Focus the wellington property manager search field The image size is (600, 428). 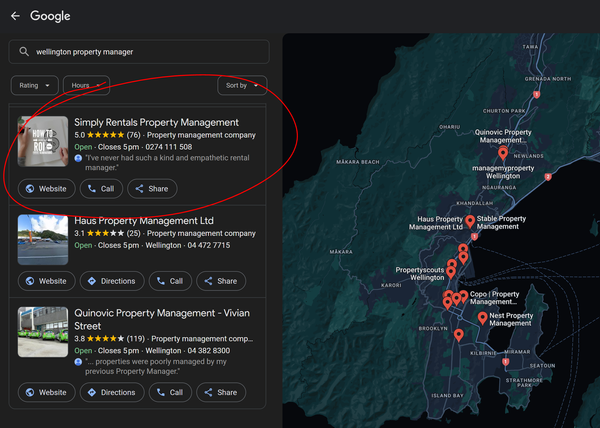(139, 52)
